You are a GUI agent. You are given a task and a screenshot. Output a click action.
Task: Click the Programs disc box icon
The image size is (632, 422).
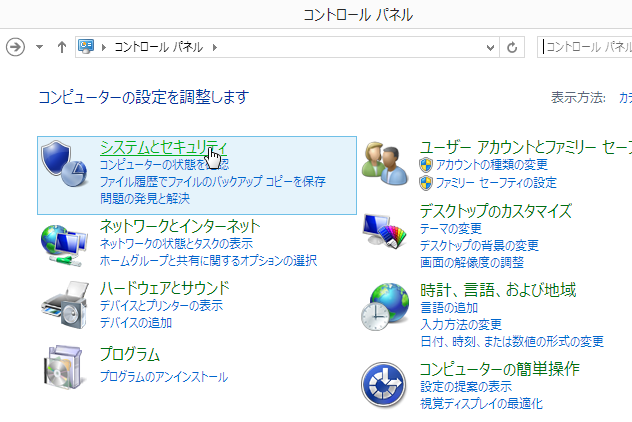tap(64, 367)
